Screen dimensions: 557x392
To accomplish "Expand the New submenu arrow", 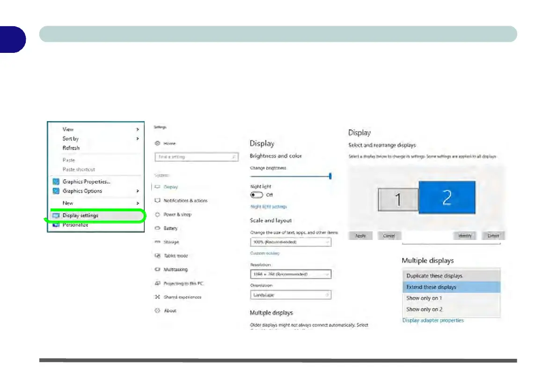I will pos(138,203).
